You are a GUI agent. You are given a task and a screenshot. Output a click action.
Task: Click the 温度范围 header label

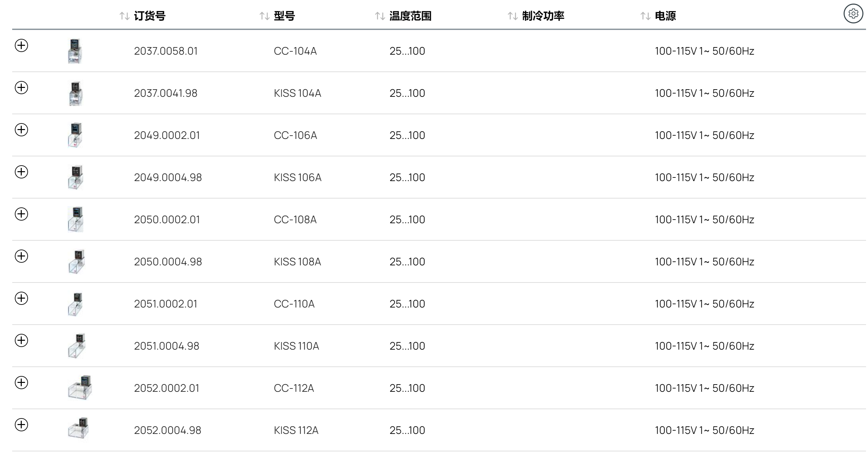tap(410, 16)
